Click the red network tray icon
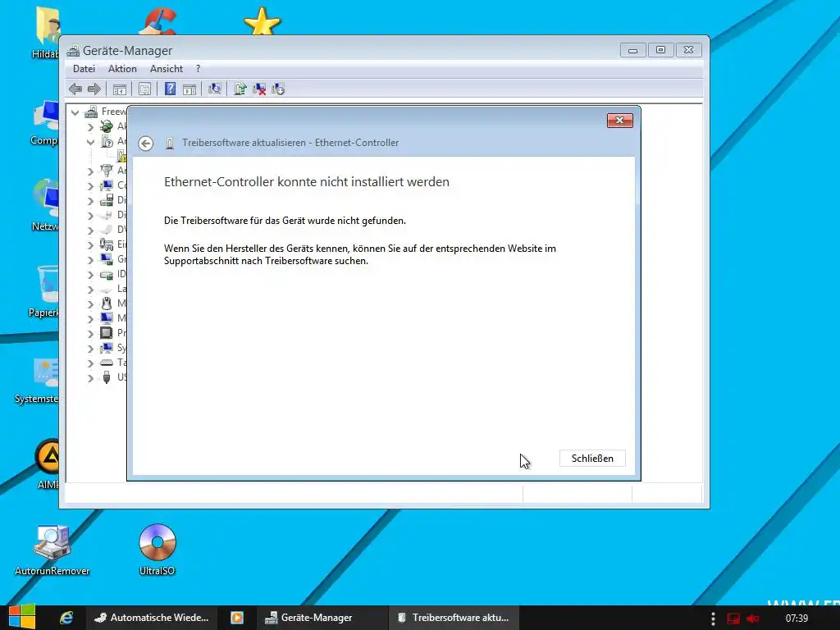This screenshot has height=630, width=840. pyautogui.click(x=733, y=619)
